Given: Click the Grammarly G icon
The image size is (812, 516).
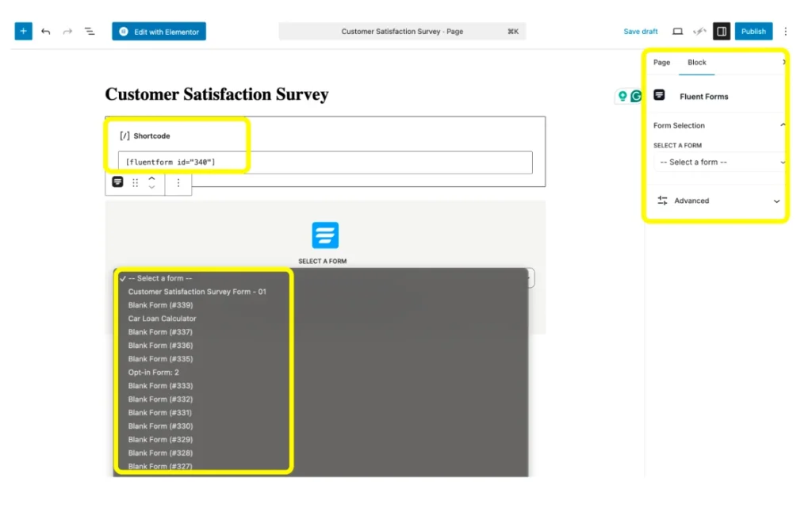Looking at the screenshot, I should point(636,96).
